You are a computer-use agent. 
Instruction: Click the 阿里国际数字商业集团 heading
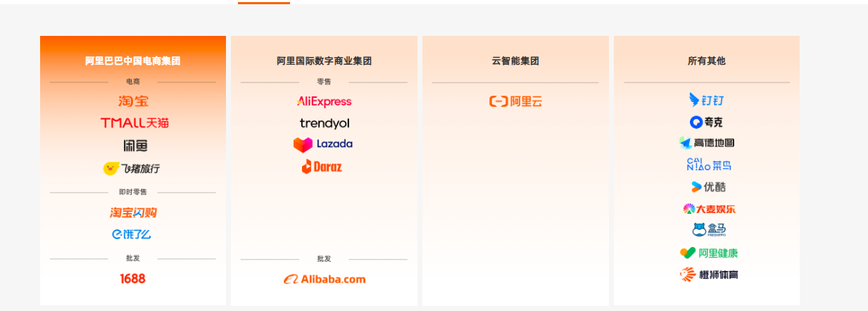pyautogui.click(x=324, y=61)
